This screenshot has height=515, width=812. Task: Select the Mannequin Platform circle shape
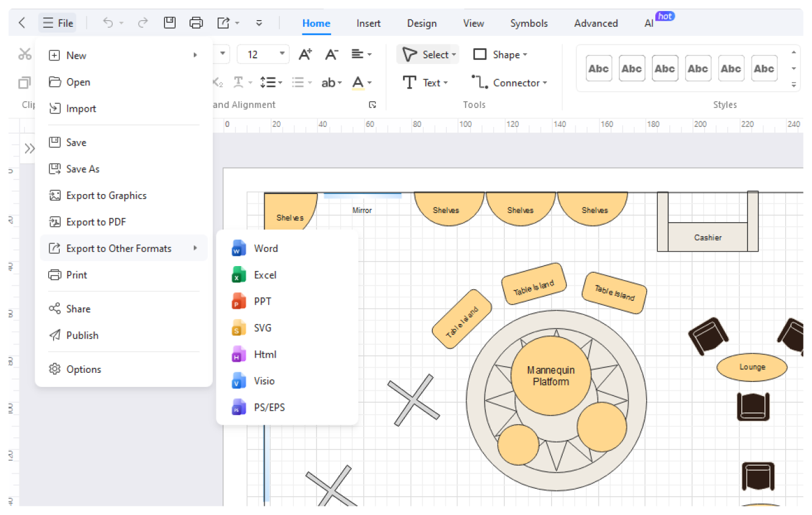551,376
